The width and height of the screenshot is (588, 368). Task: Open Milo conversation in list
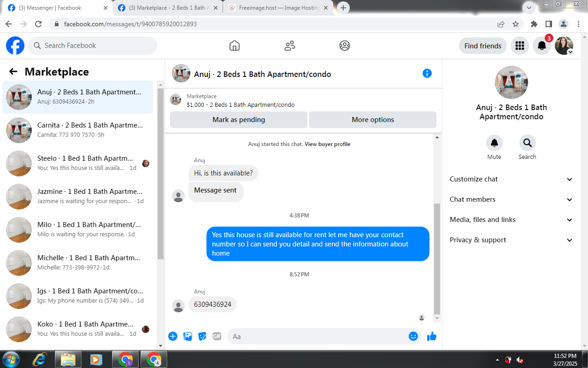tap(78, 229)
